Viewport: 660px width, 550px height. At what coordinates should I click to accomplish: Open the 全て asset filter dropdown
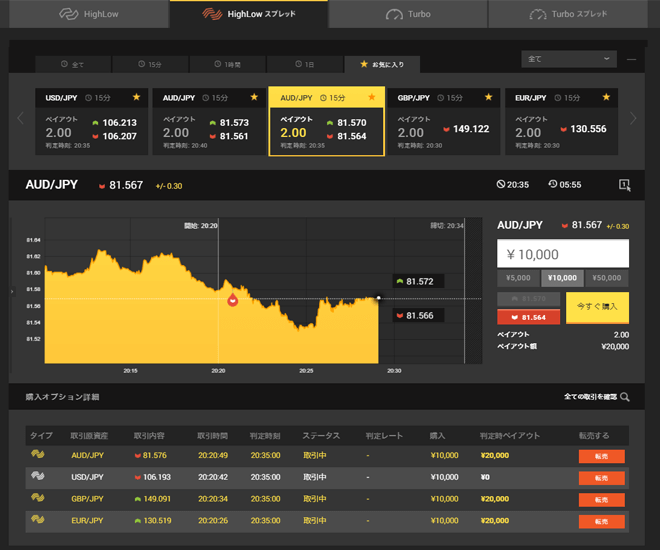(x=569, y=59)
